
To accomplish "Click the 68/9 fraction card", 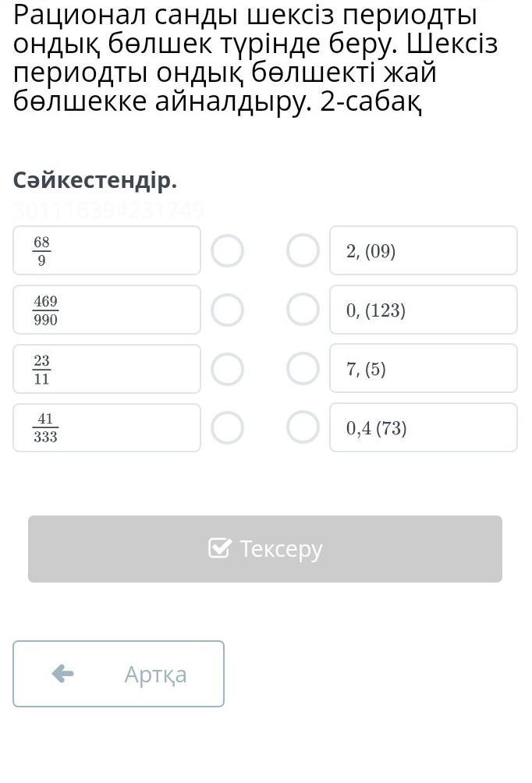I will tap(107, 251).
